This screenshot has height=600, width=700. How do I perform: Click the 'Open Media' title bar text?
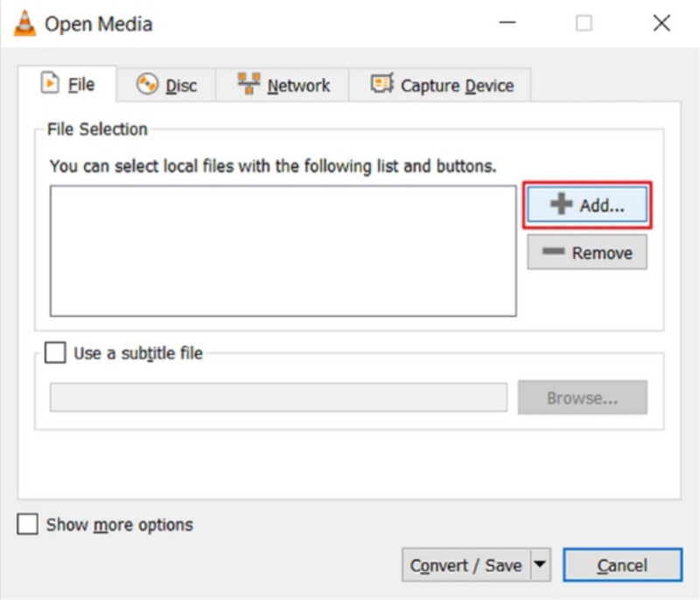[x=99, y=24]
